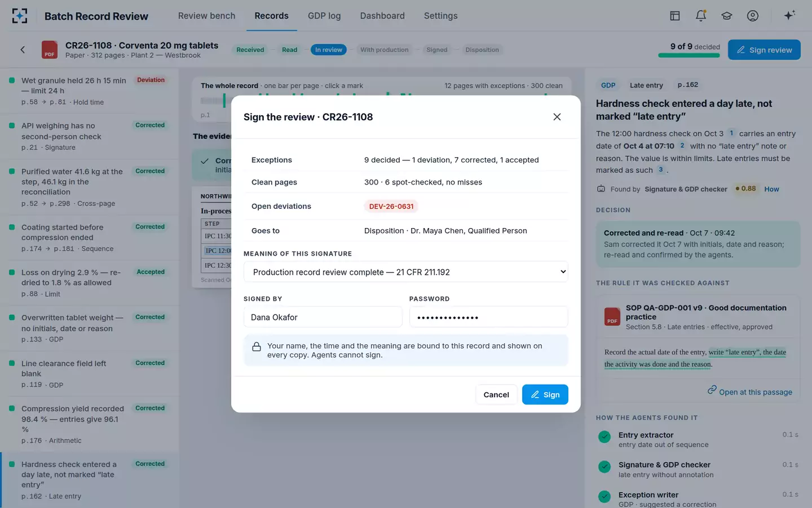Click the Deviation badge on first exception
Image resolution: width=812 pixels, height=508 pixels.
(151, 80)
